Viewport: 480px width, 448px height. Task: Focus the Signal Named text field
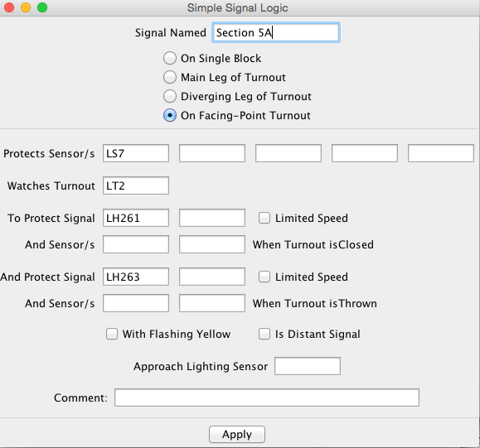tap(276, 32)
